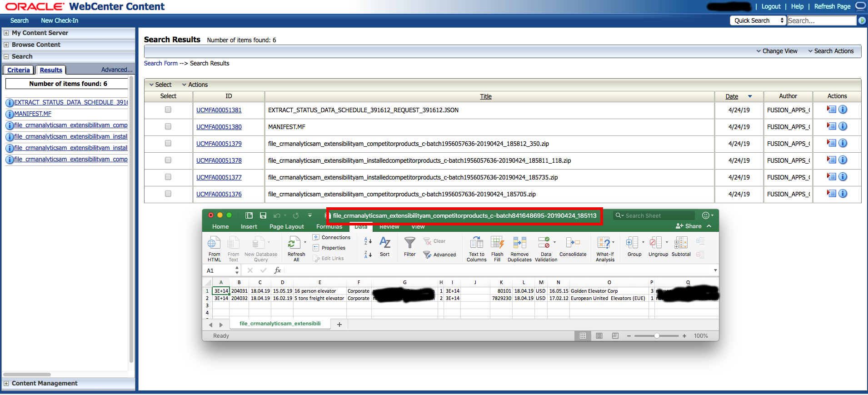The image size is (868, 395).
Task: Switch to the Criteria tab
Action: pos(19,70)
